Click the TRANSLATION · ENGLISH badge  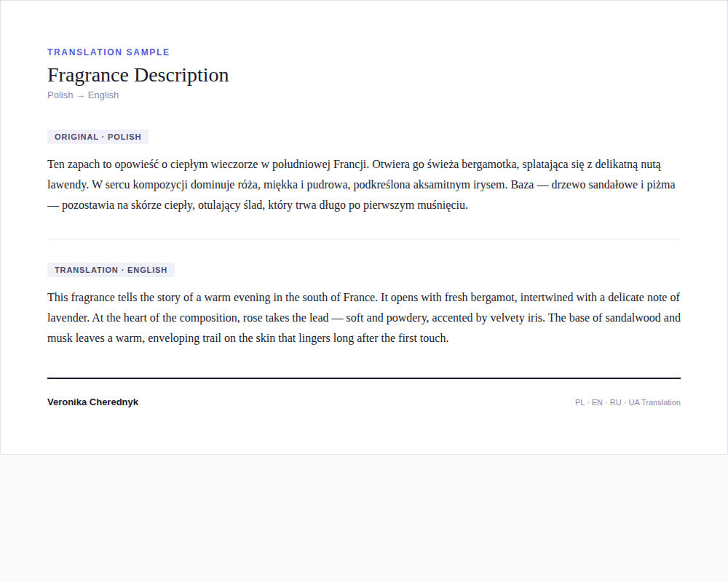point(111,270)
